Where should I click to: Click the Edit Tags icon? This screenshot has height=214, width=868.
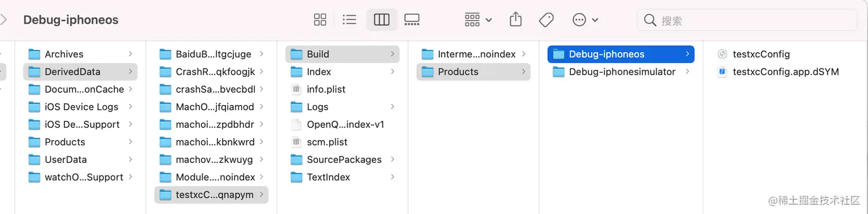546,20
